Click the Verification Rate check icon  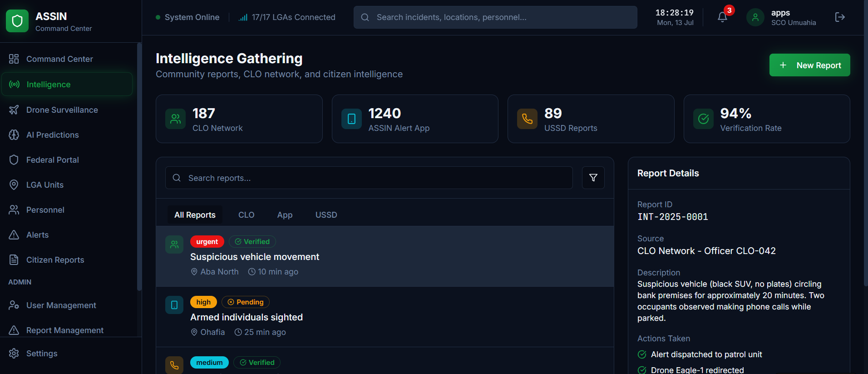point(703,119)
